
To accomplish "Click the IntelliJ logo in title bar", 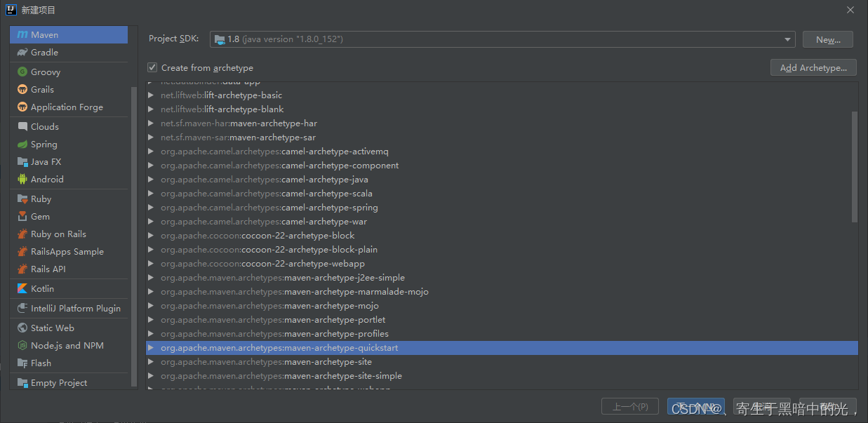I will (x=11, y=10).
